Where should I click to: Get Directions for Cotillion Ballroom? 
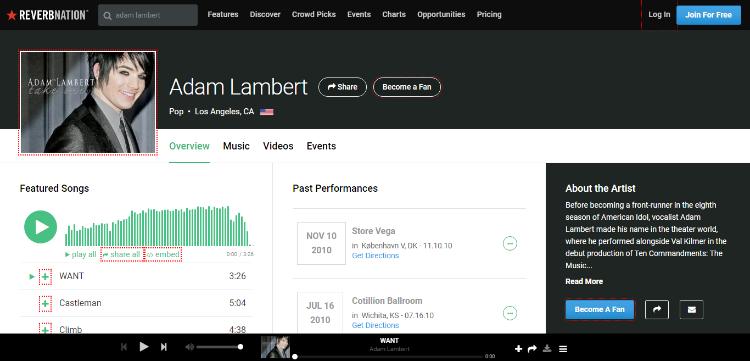[x=375, y=325]
